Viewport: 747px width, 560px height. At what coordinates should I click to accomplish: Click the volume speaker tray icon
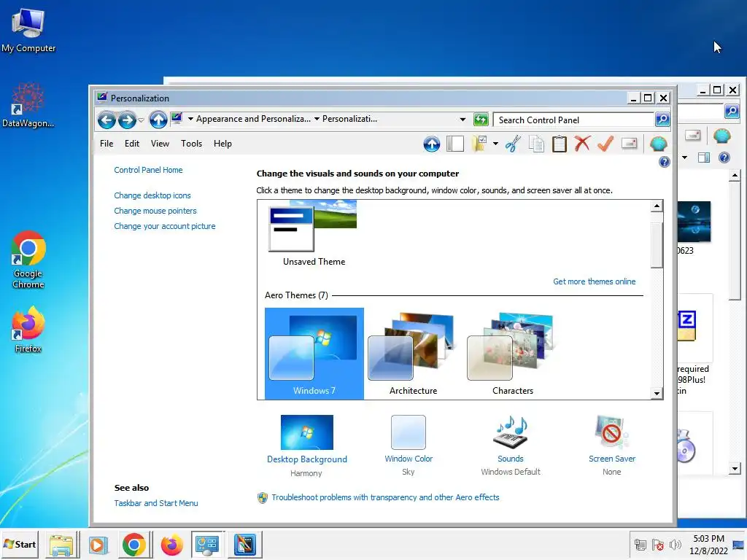pos(675,545)
